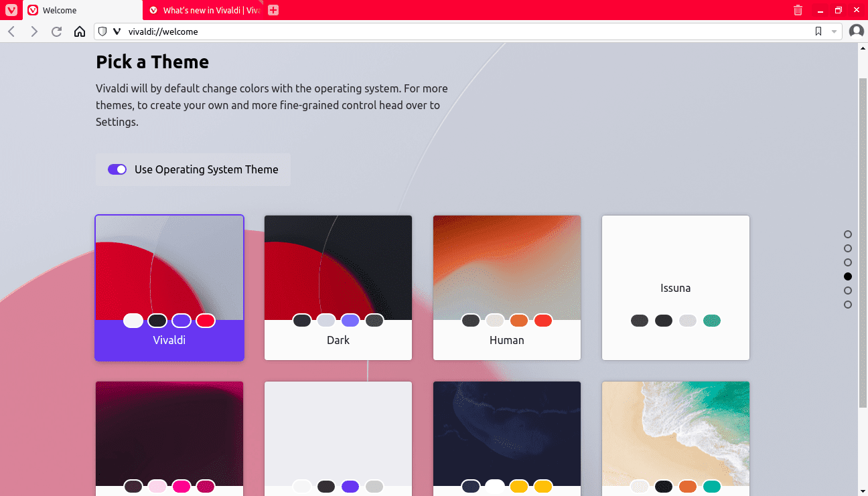Click the red color swatch on the Vivaldi theme
Viewport: 868px width, 496px height.
tap(206, 320)
